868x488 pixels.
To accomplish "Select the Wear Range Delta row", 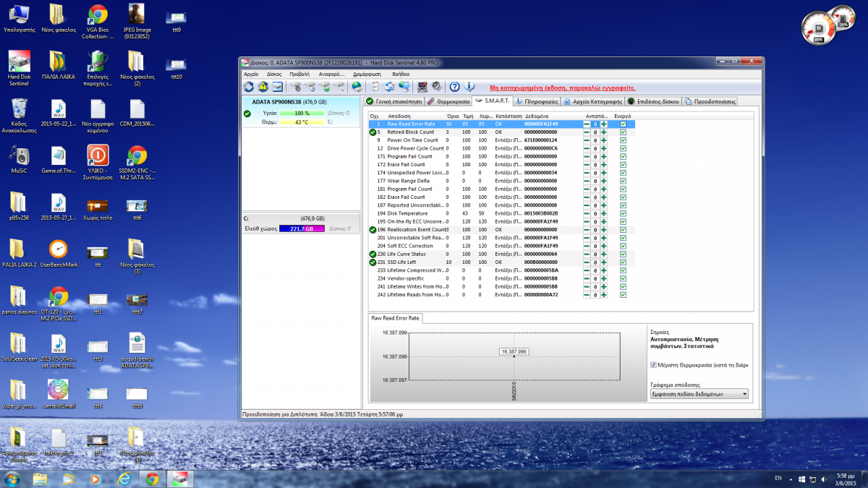I will [501, 181].
